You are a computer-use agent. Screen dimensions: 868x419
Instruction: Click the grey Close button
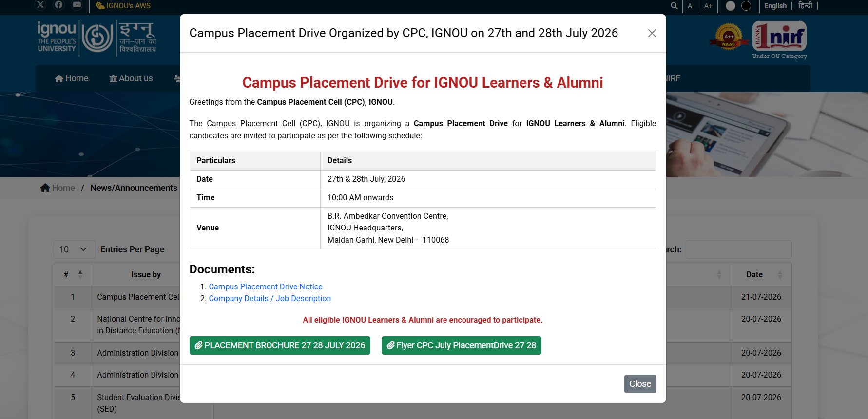640,384
